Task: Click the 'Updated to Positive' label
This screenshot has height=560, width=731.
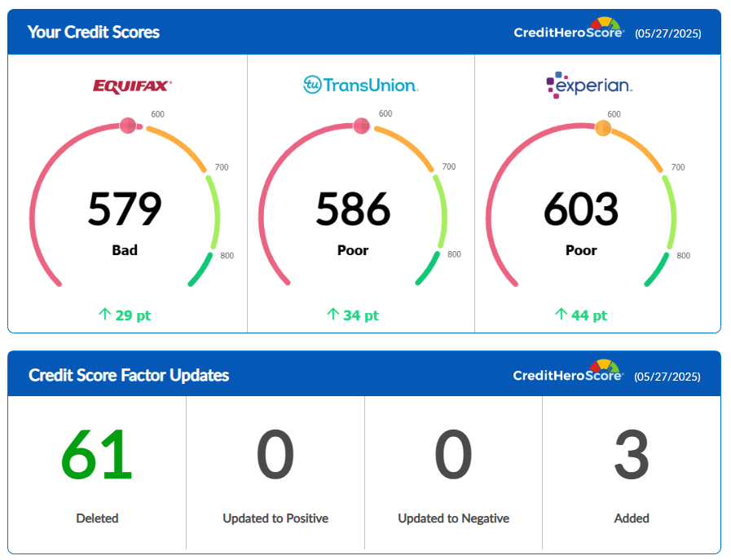Action: 275,518
